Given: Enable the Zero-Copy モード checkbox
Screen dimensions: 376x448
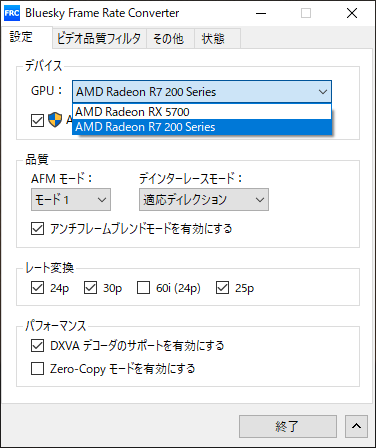Looking at the screenshot, I should click(37, 369).
